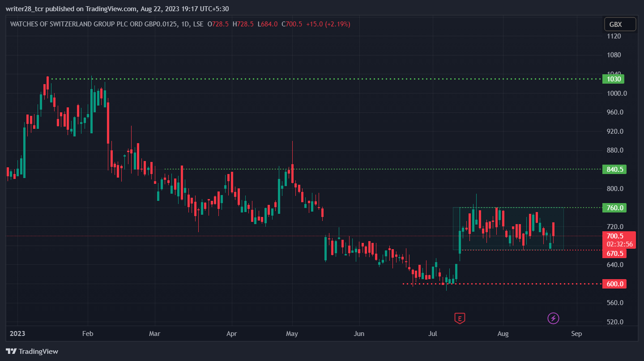The image size is (644, 361).
Task: Click the 1080 price axis label
Action: click(x=615, y=55)
